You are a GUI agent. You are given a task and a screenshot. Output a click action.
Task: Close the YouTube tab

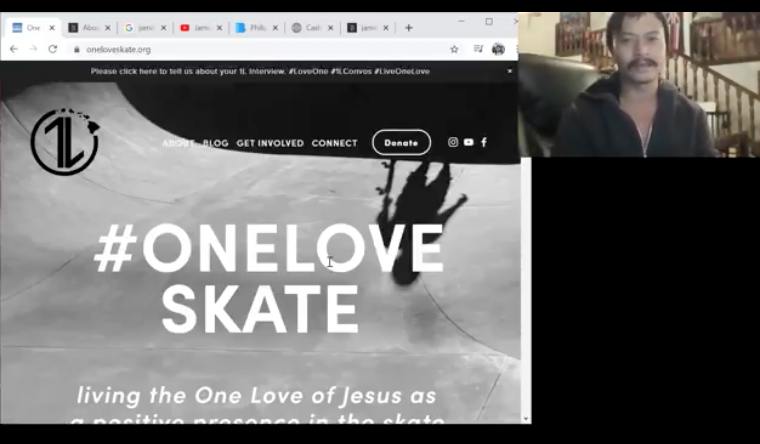pos(219,28)
